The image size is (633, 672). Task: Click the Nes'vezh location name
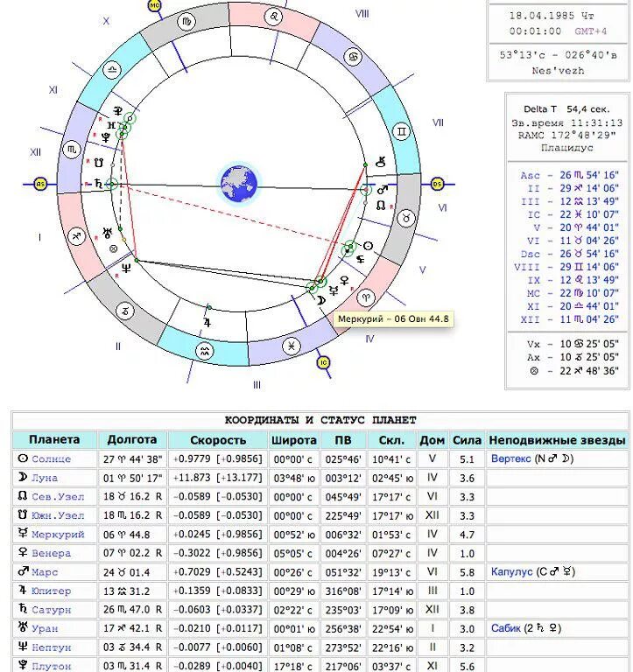[x=558, y=70]
